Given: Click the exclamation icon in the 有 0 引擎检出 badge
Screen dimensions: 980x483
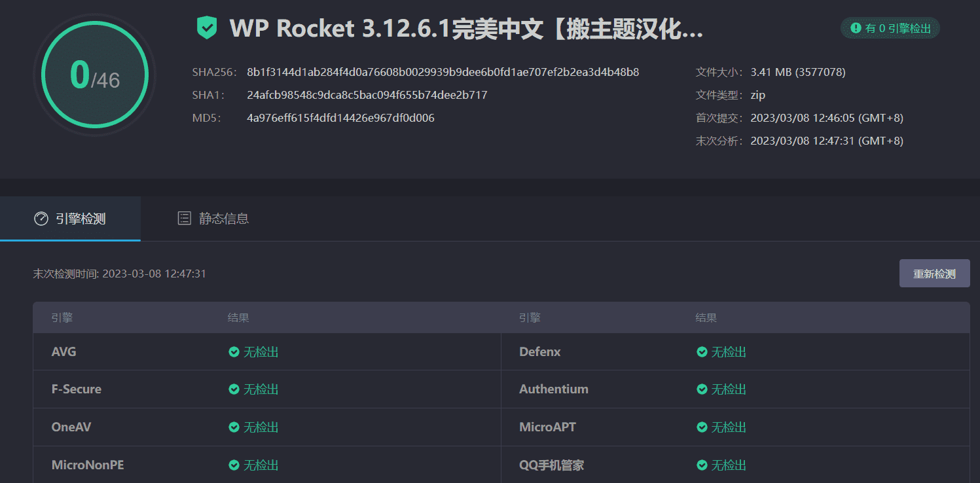Looking at the screenshot, I should (x=856, y=28).
